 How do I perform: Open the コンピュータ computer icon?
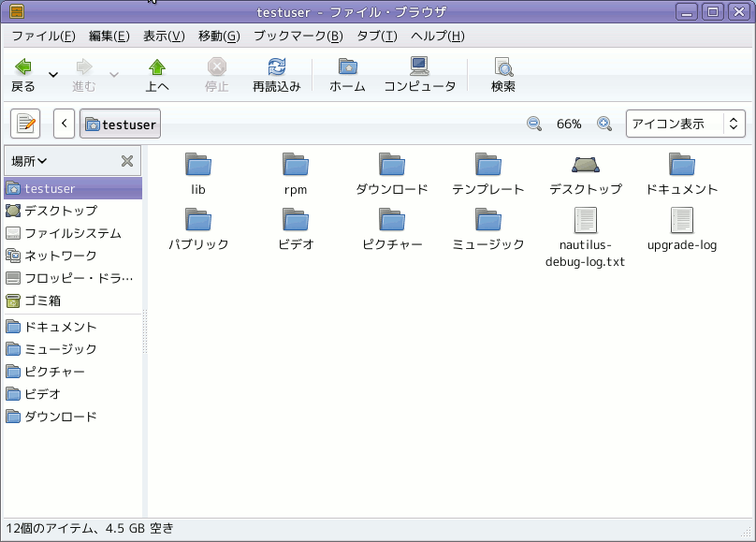pos(419,66)
